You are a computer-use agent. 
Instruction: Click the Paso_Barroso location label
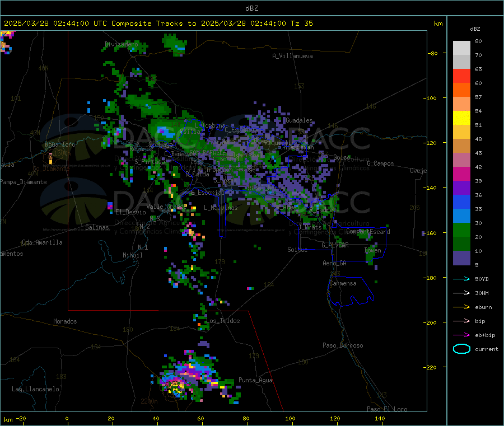pyautogui.click(x=343, y=345)
